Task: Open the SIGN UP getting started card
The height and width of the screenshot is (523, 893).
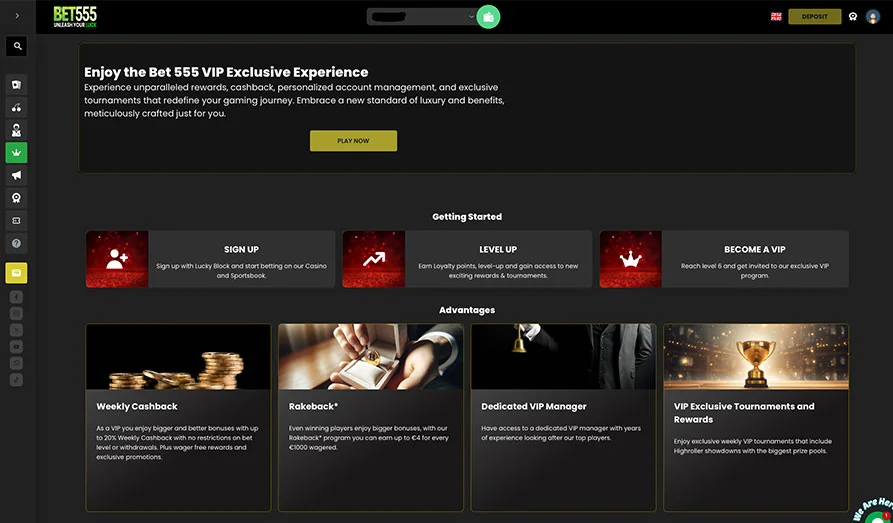Action: click(x=211, y=259)
